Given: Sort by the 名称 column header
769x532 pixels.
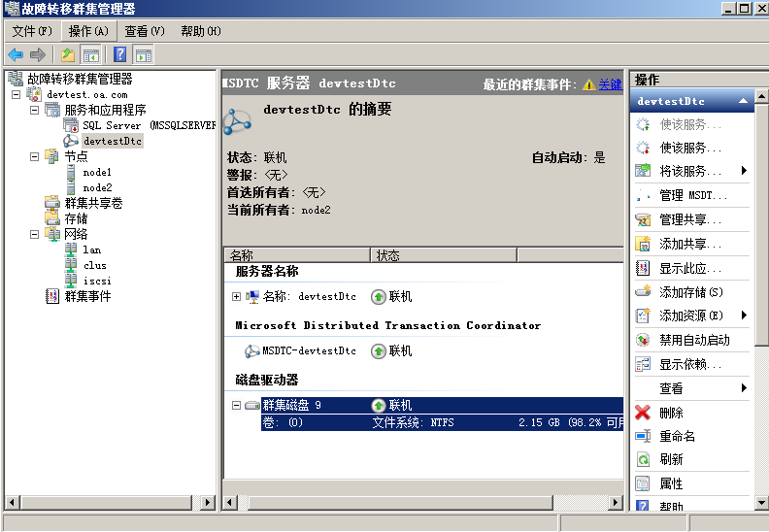Looking at the screenshot, I should pyautogui.click(x=297, y=255).
